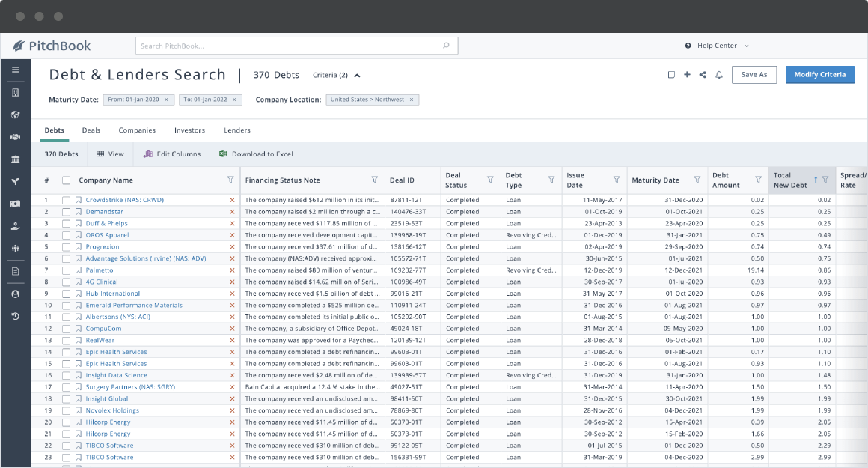This screenshot has height=468, width=868.
Task: Click the View toolbar button
Action: point(110,154)
